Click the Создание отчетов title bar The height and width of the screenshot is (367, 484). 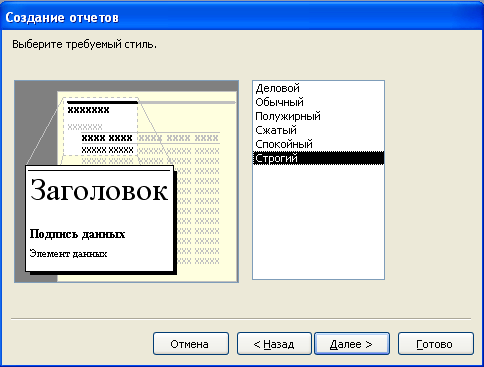242,17
